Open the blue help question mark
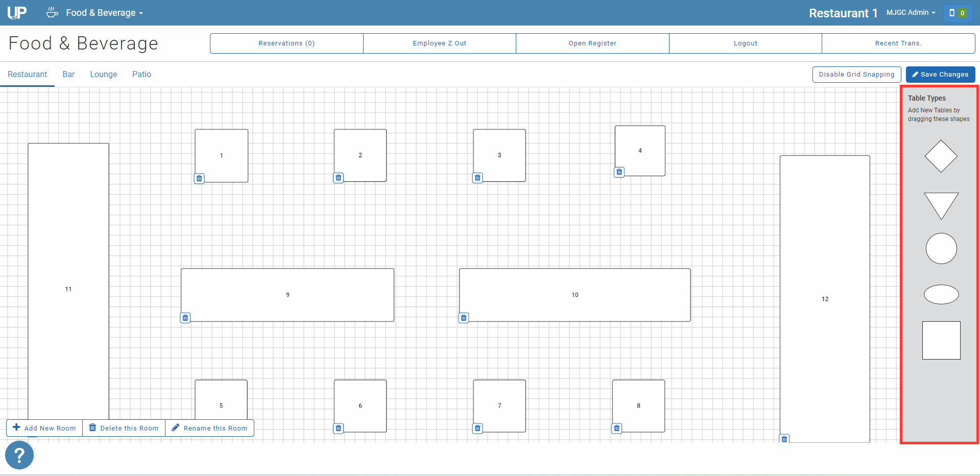Screen dimensions: 980x476 (19, 455)
